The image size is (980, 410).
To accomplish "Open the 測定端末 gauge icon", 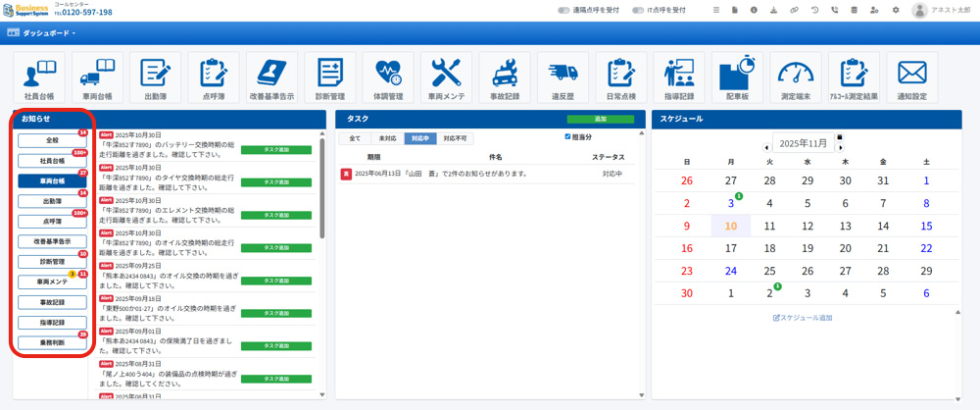I will coord(796,78).
